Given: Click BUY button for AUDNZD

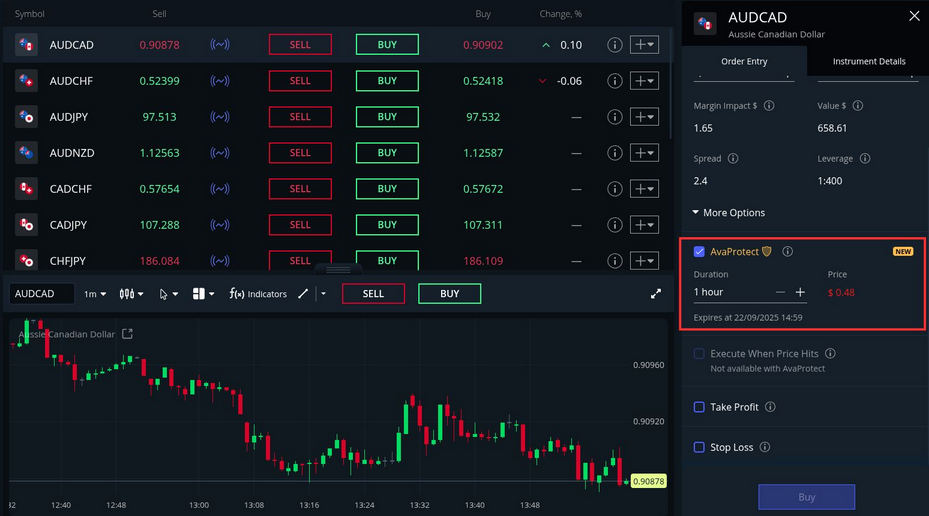Looking at the screenshot, I should 387,153.
